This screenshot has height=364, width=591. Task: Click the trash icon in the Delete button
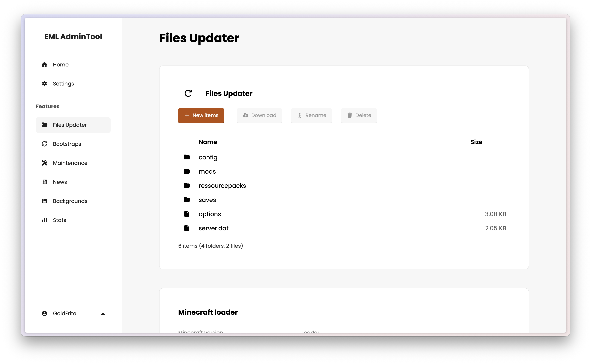click(349, 115)
